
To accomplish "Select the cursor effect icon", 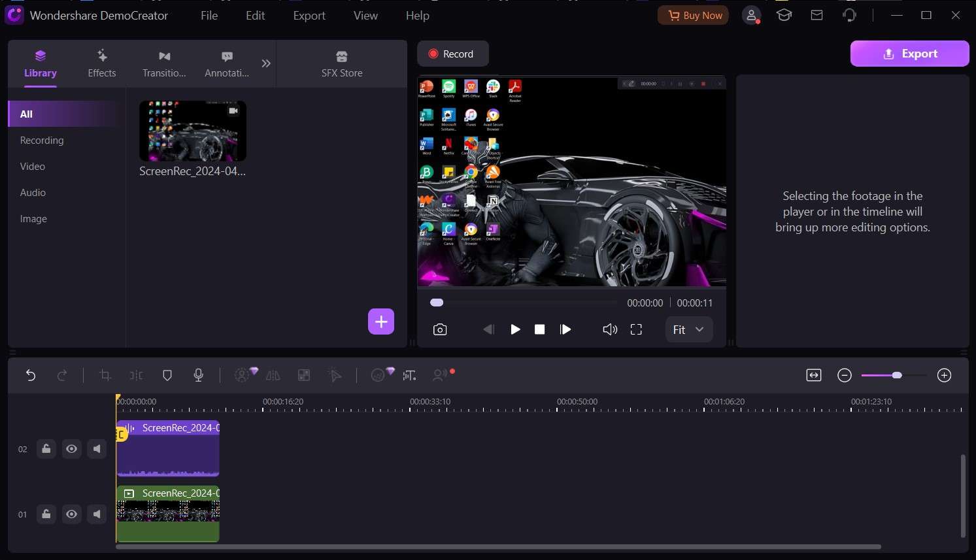I will (x=335, y=375).
